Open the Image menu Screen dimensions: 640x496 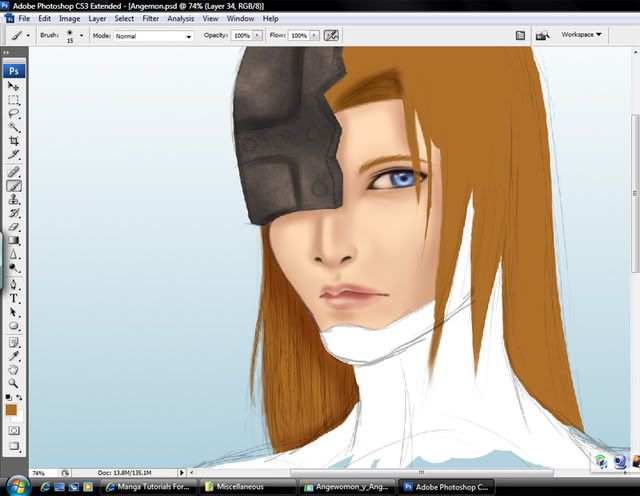tap(69, 19)
